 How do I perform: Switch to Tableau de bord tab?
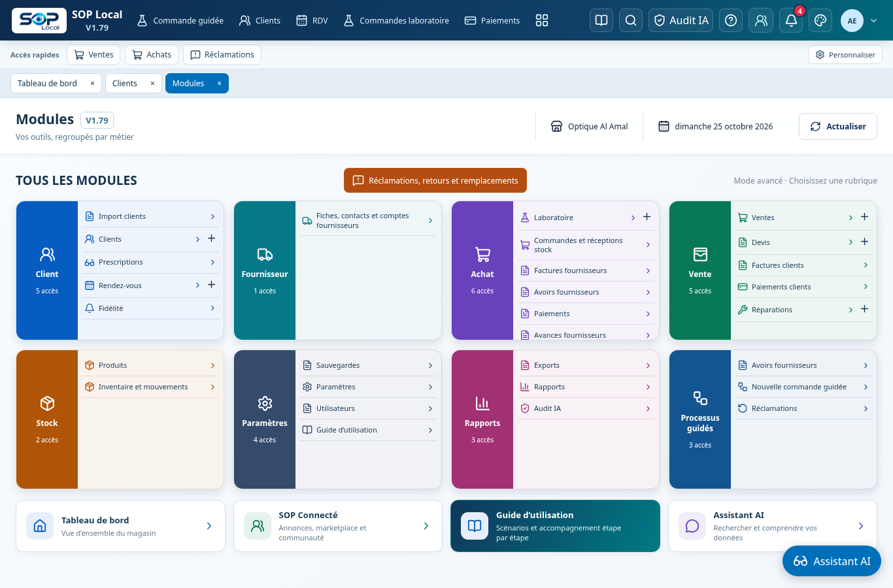click(47, 84)
